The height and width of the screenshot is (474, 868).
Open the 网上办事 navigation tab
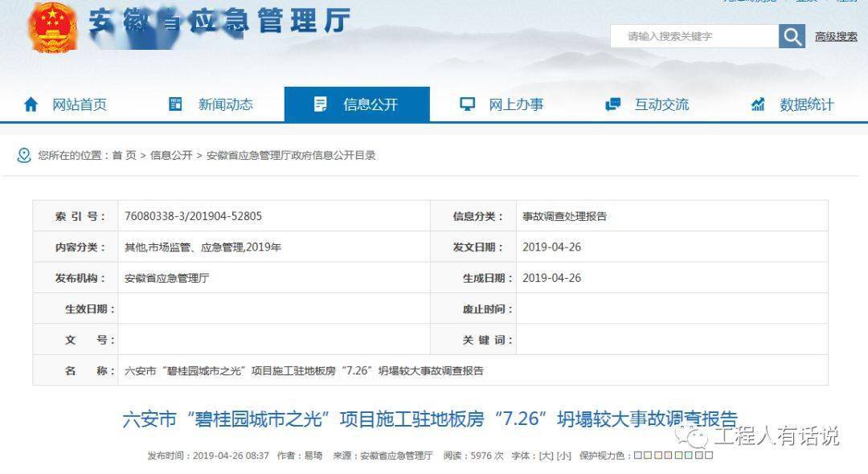(x=516, y=104)
